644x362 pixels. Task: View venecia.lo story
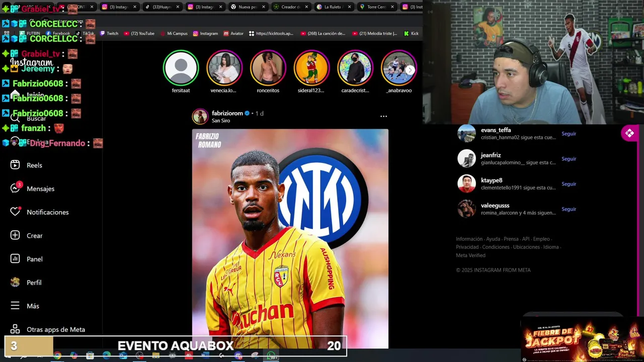[224, 68]
